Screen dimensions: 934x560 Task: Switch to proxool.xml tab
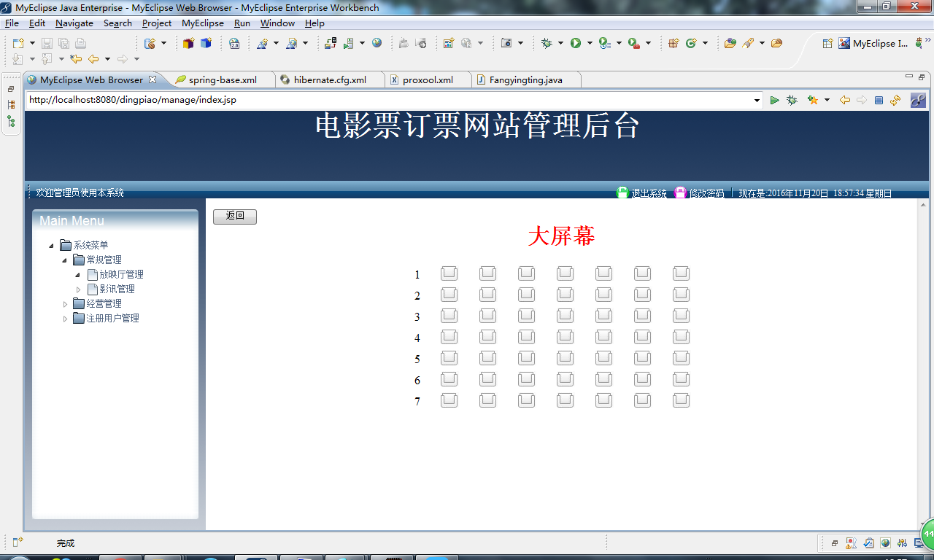428,79
